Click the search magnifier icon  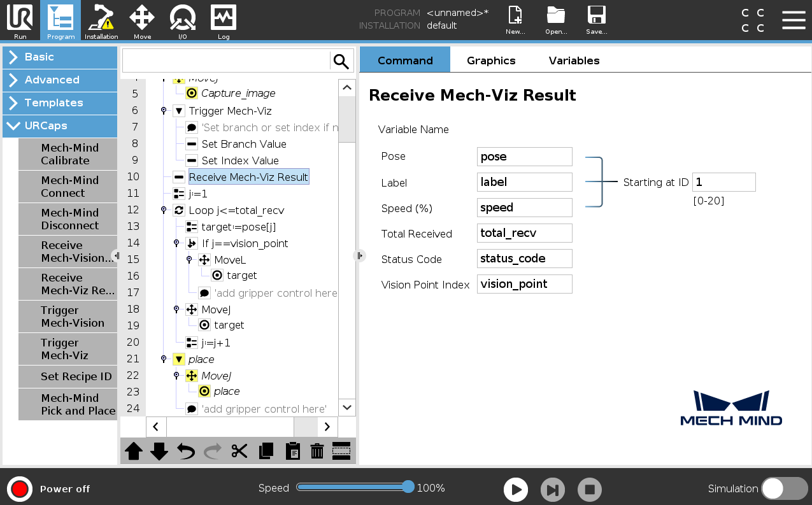[341, 61]
